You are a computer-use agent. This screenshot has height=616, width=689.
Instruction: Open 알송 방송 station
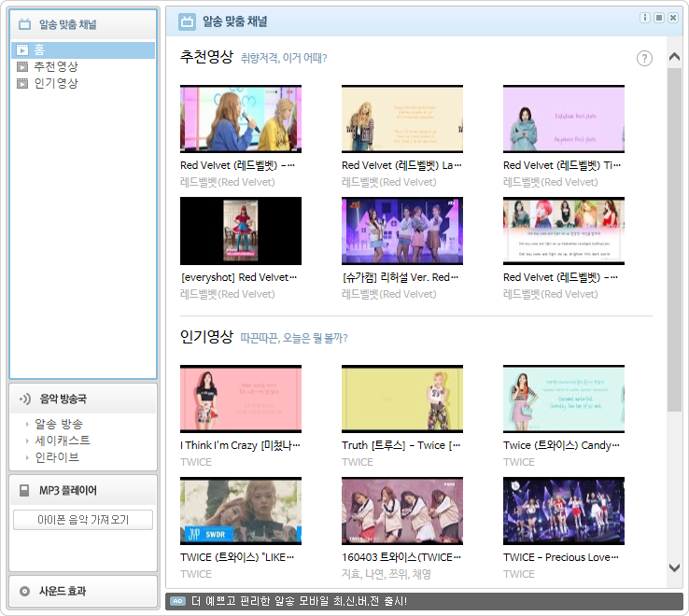pyautogui.click(x=59, y=424)
